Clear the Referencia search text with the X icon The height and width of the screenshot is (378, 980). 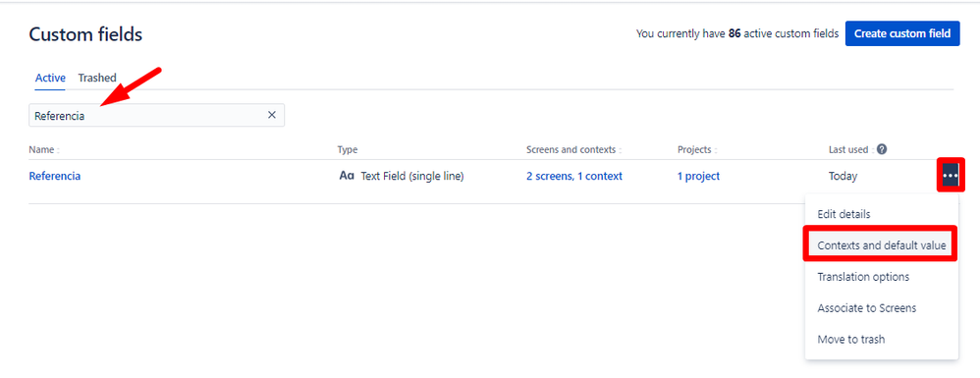(272, 115)
